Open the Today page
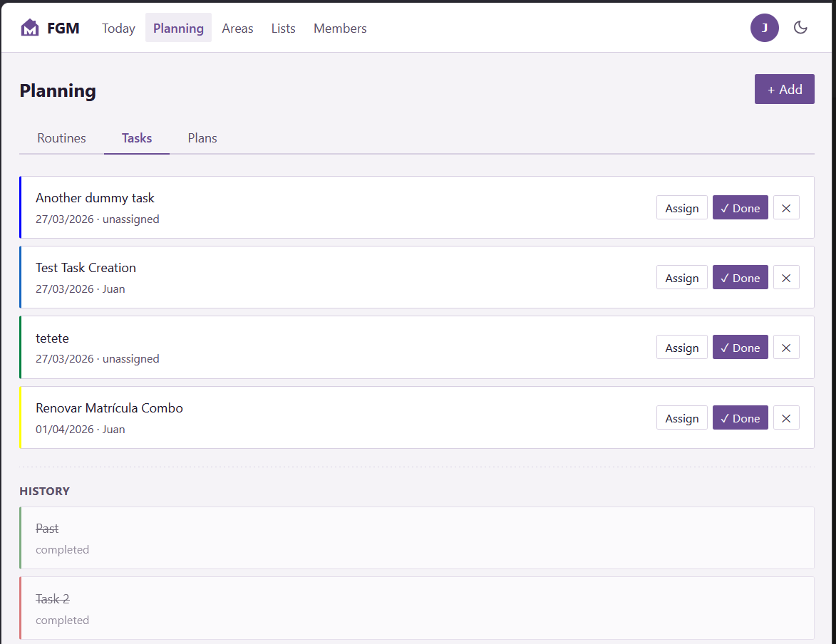 [118, 28]
